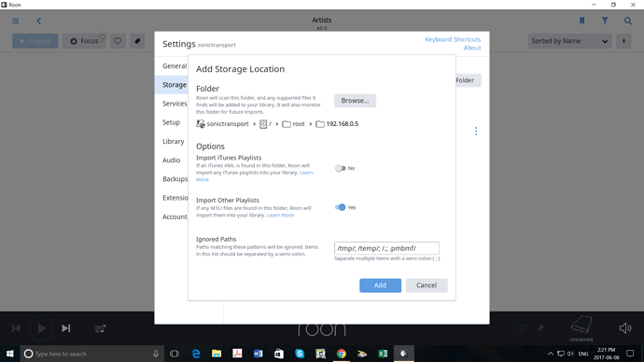Viewport: 644px width, 362px height.
Task: Go back with the left arrow
Action: point(38,21)
